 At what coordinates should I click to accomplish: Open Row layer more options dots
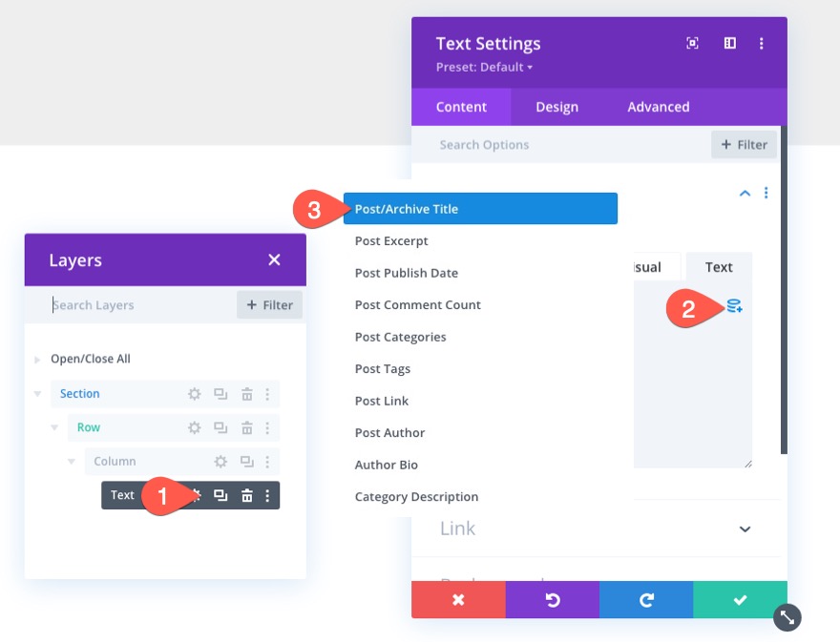click(x=267, y=427)
